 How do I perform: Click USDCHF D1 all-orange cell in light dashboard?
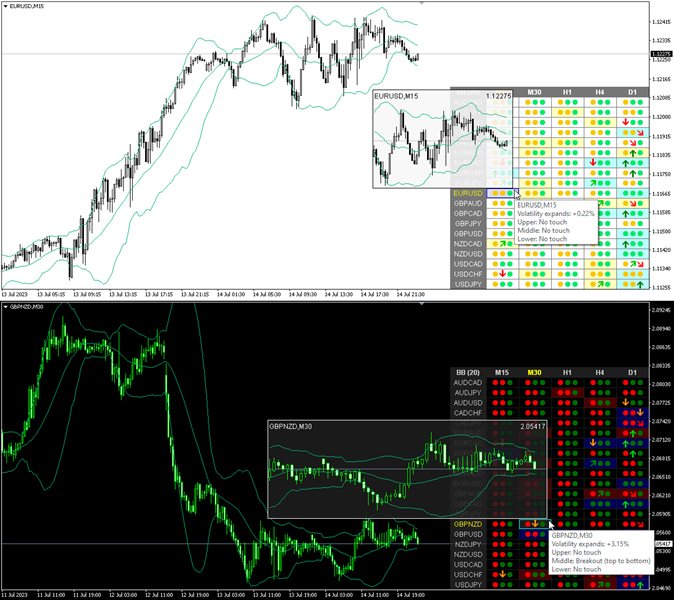pyautogui.click(x=632, y=274)
